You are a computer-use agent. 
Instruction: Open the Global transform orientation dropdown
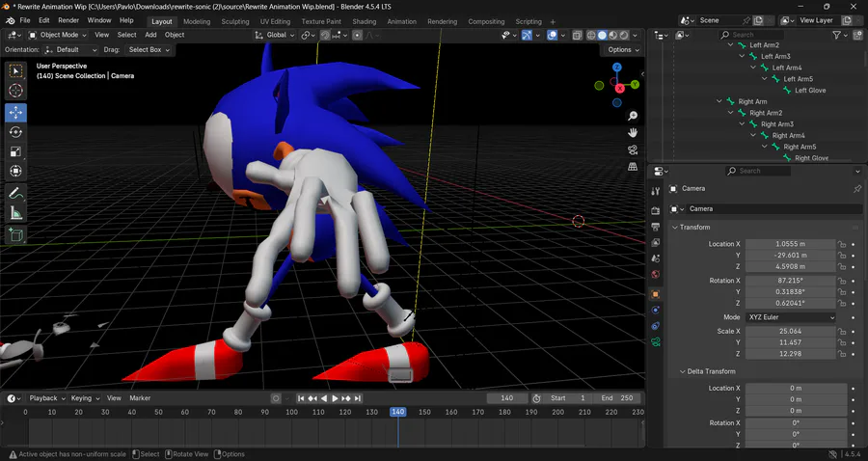click(x=275, y=35)
